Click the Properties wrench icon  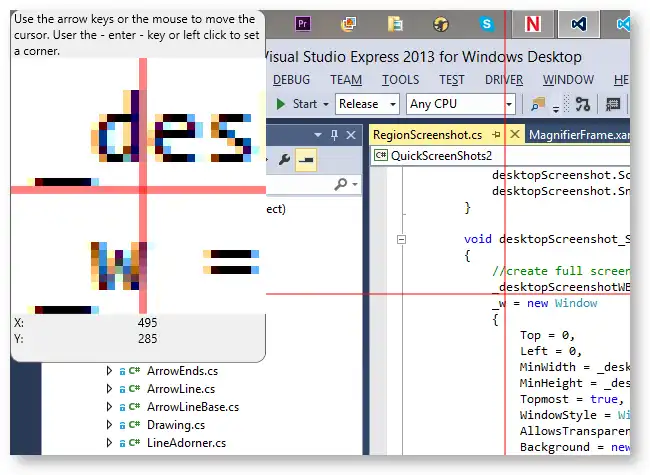284,159
